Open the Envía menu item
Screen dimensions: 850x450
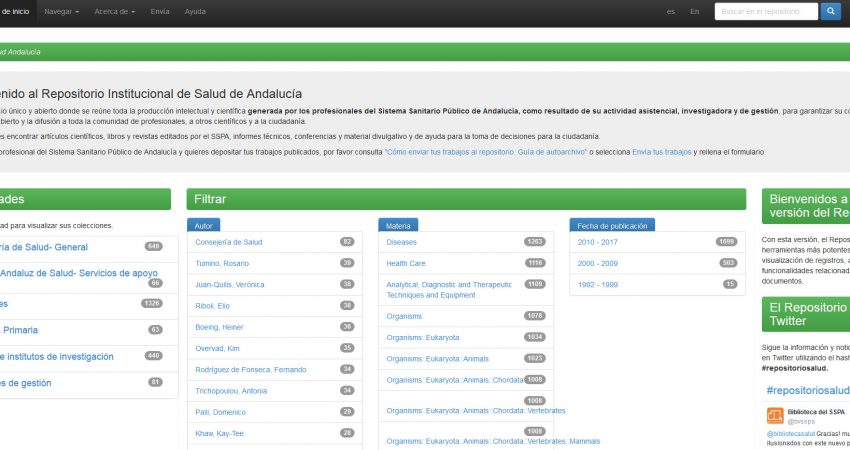pyautogui.click(x=160, y=11)
